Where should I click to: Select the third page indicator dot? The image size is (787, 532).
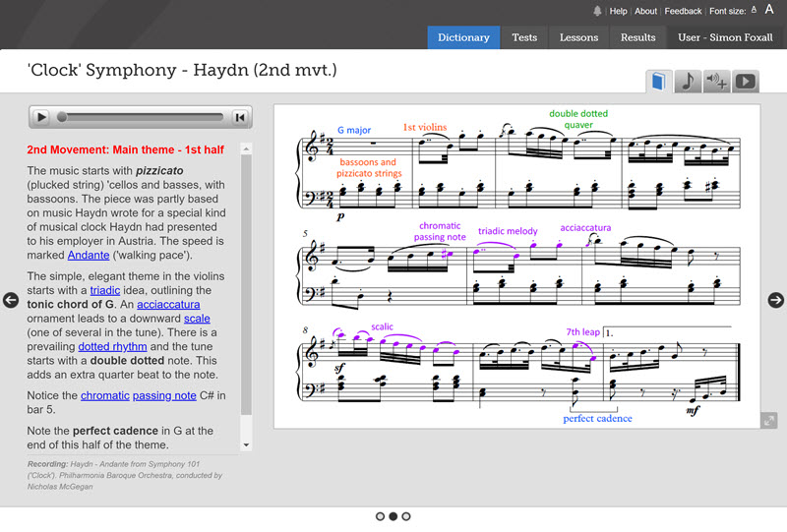[x=406, y=516]
